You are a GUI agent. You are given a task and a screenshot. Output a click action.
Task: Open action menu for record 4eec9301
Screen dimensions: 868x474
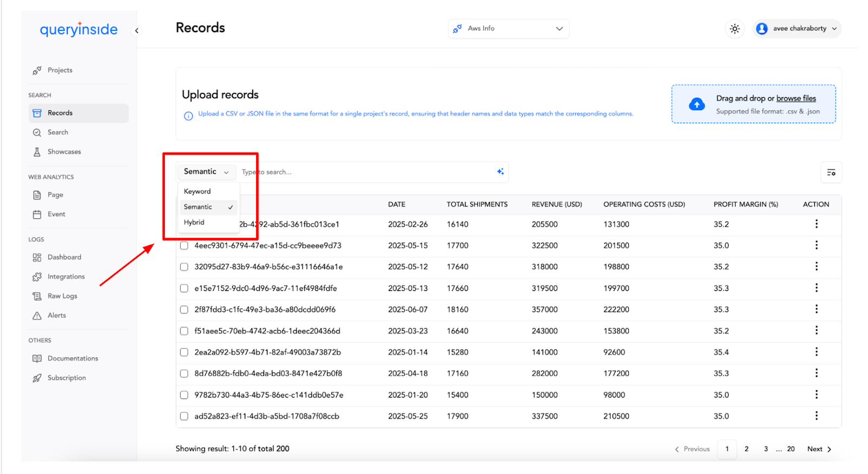[x=816, y=245]
